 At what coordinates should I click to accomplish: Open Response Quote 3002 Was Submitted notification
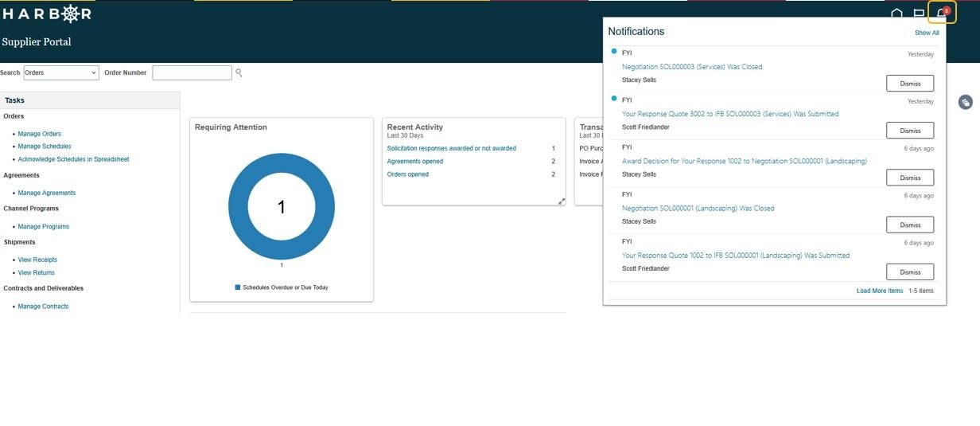[730, 114]
